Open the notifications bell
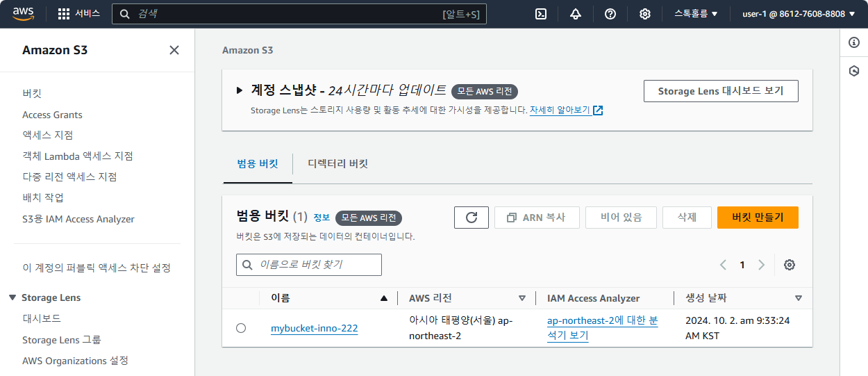The image size is (868, 376). [x=576, y=14]
